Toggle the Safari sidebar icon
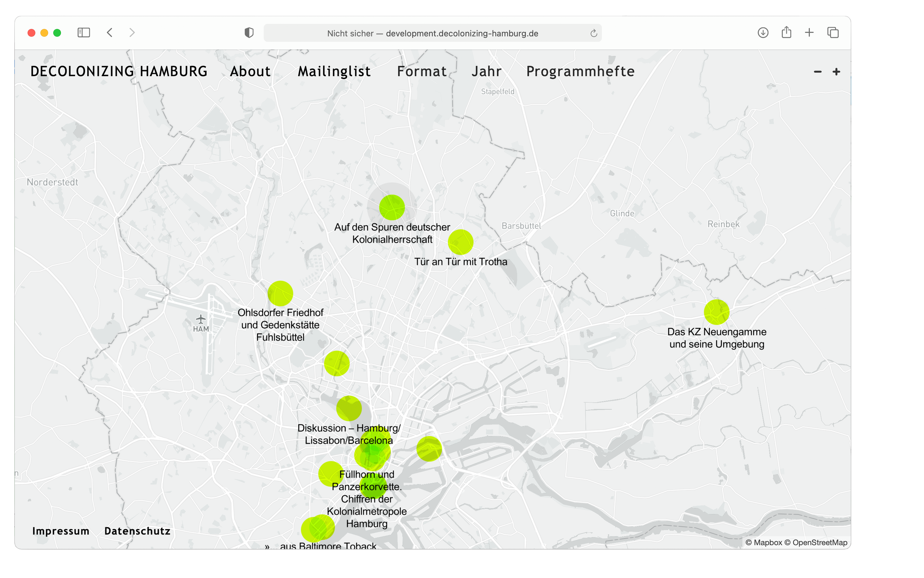Image resolution: width=924 pixels, height=578 pixels. tap(84, 33)
